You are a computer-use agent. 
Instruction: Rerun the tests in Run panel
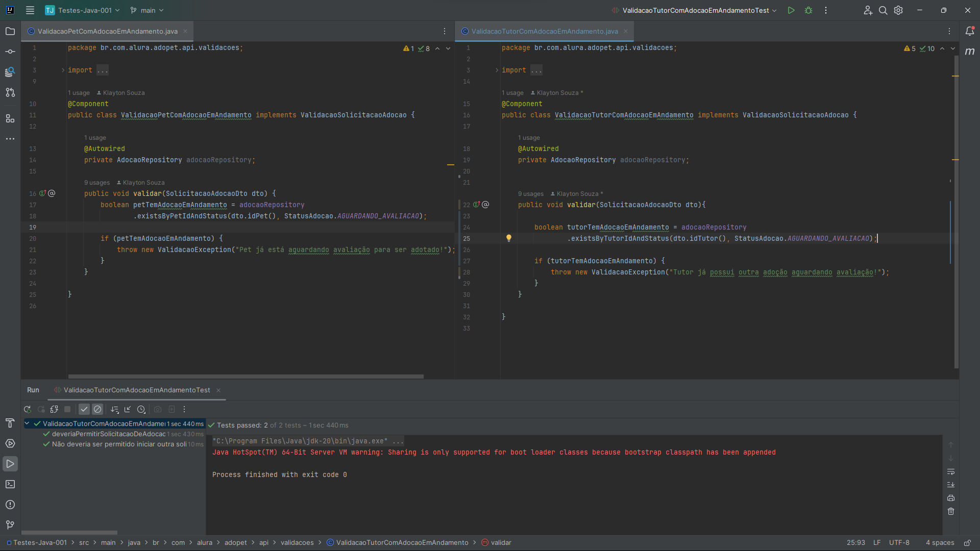(x=28, y=409)
